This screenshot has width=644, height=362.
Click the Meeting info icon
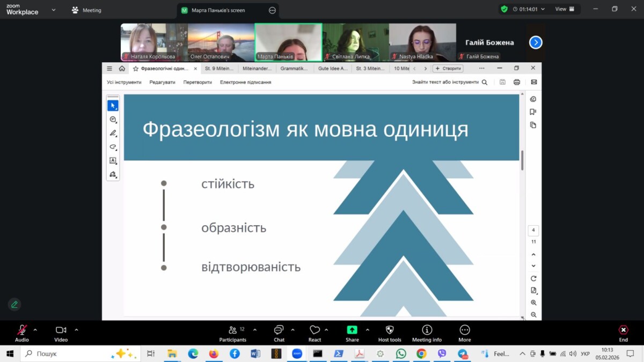427,333
